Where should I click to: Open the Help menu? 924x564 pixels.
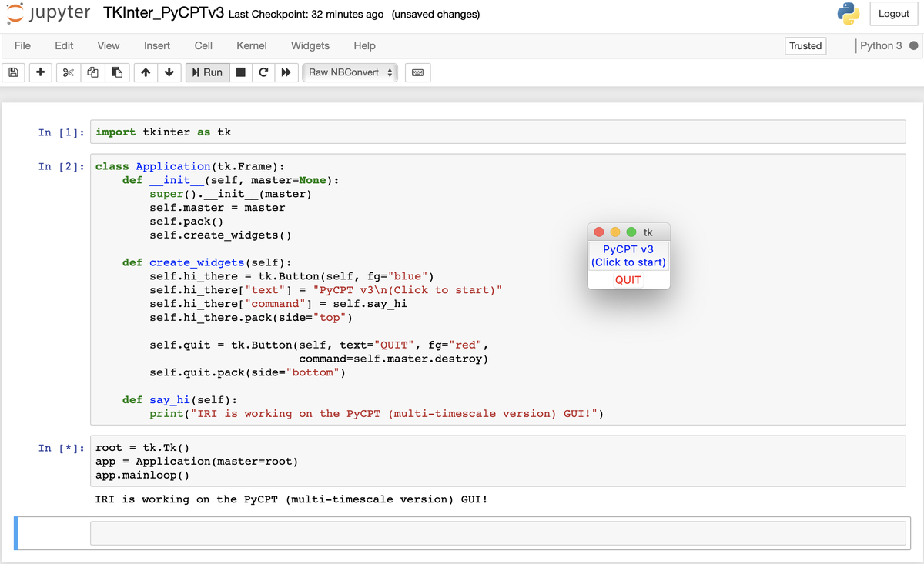(x=364, y=45)
